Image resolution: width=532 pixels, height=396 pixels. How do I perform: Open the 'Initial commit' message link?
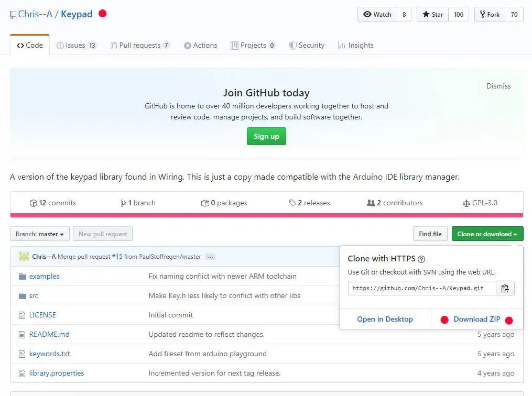pyautogui.click(x=171, y=315)
